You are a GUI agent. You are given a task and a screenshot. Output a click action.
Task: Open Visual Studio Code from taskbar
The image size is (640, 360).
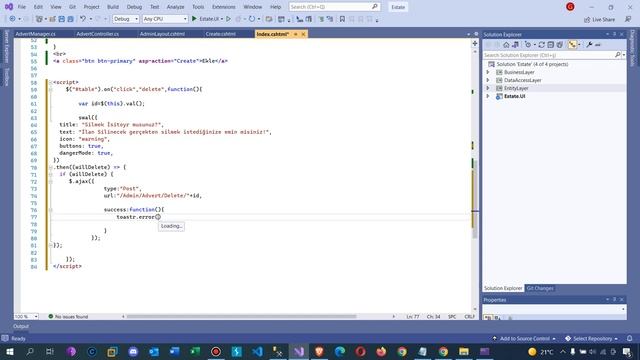tap(257, 351)
